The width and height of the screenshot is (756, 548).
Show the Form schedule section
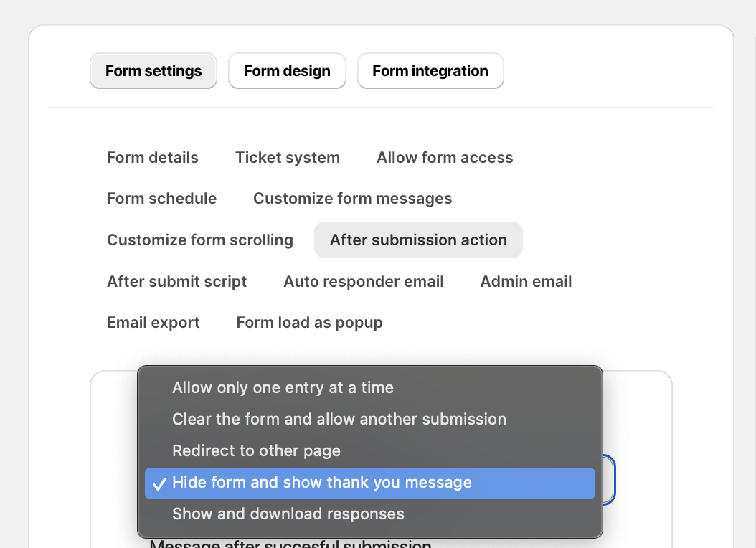[161, 199]
